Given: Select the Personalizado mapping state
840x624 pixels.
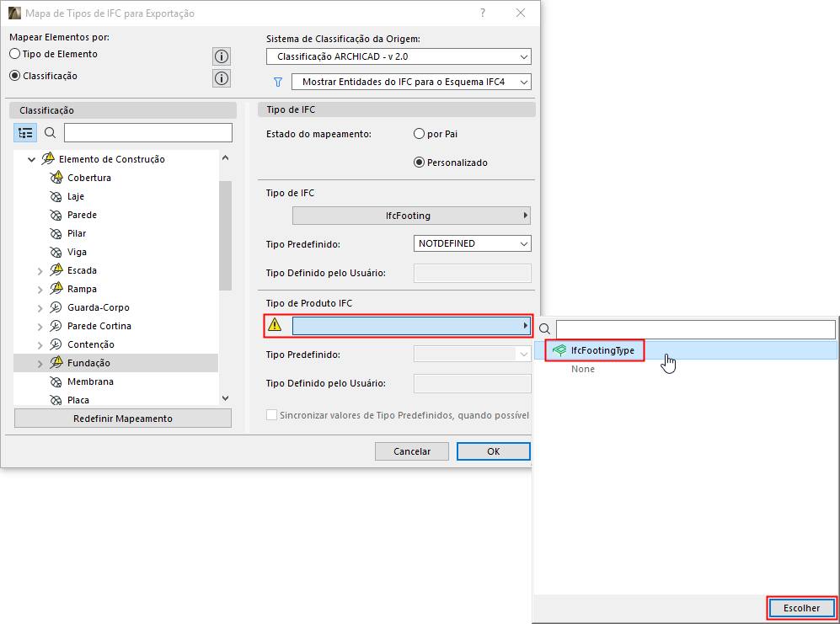Looking at the screenshot, I should [x=419, y=163].
